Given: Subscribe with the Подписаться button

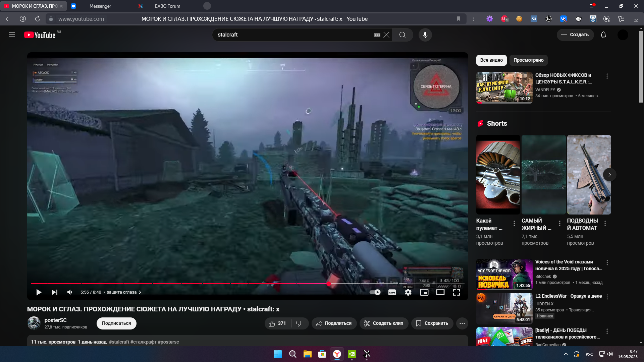Looking at the screenshot, I should (116, 323).
